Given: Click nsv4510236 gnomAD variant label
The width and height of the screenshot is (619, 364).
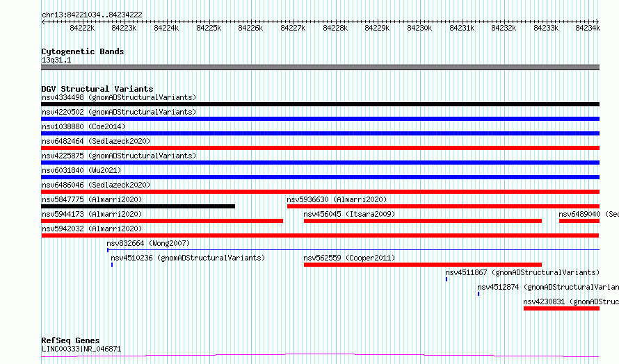Looking at the screenshot, I should [188, 258].
